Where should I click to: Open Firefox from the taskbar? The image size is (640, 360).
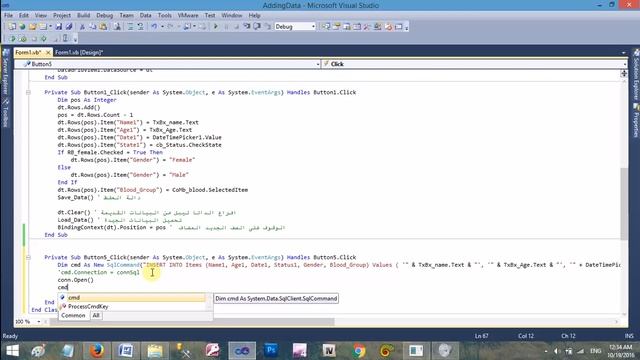click(x=96, y=351)
